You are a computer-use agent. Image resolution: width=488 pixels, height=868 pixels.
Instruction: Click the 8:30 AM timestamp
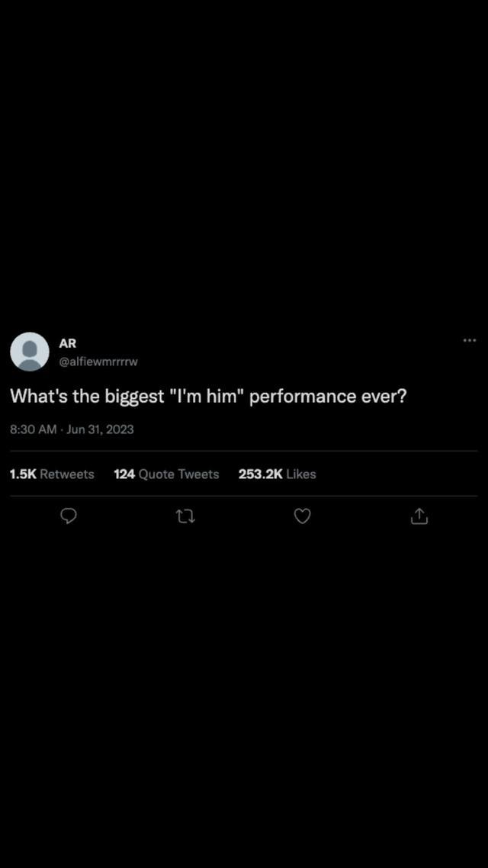(33, 429)
